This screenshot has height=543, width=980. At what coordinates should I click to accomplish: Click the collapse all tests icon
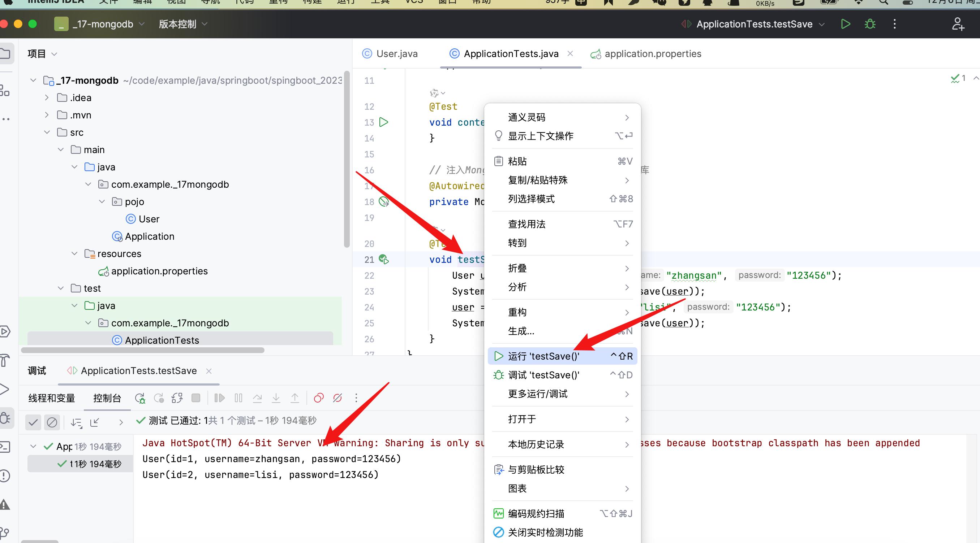pyautogui.click(x=95, y=422)
